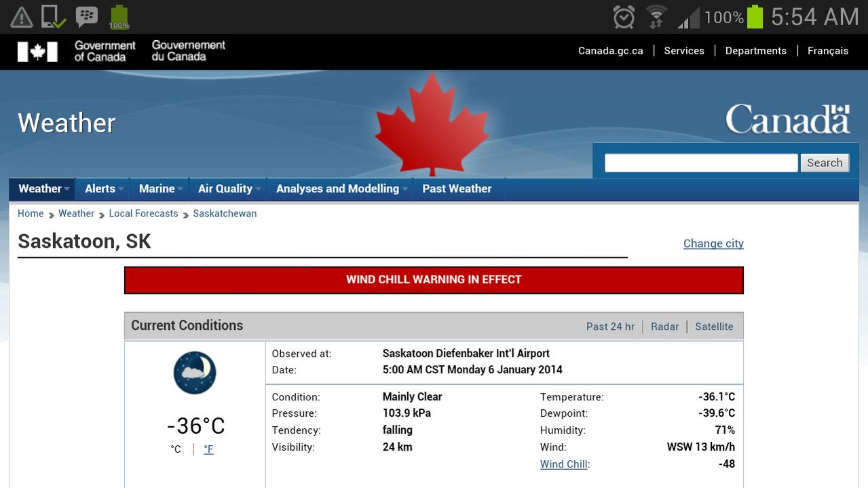Tap the BlackBerry Messenger notification icon
Screen dimensions: 868x488
coord(86,16)
